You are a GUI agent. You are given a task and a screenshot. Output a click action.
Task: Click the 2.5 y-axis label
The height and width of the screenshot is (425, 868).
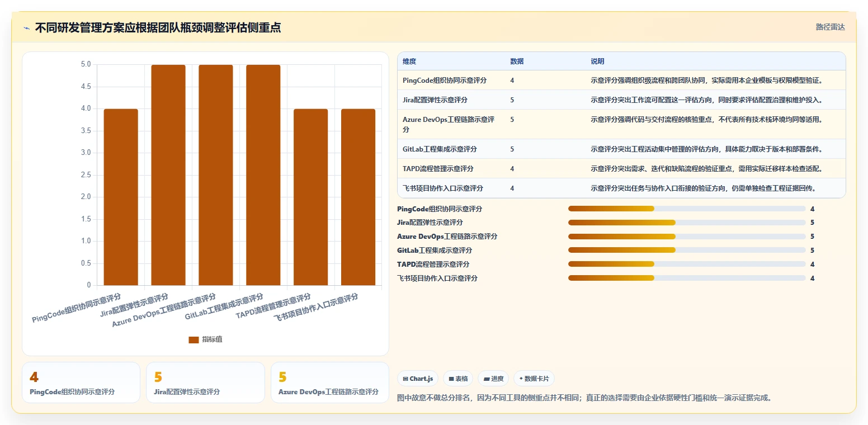[x=86, y=175]
